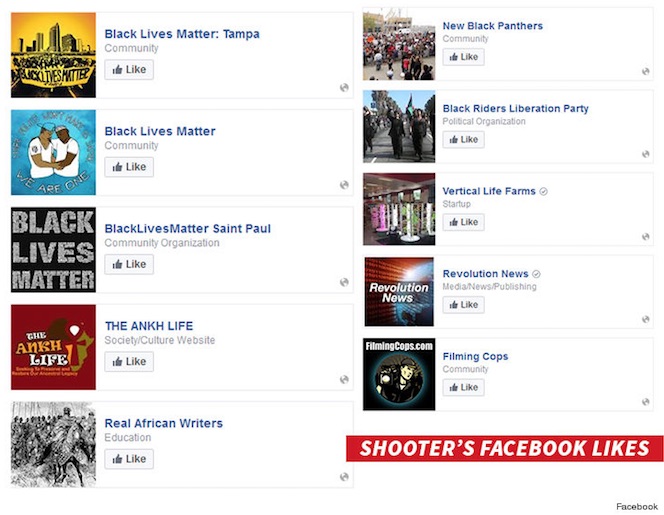Open the Real African Writers link

pos(163,424)
